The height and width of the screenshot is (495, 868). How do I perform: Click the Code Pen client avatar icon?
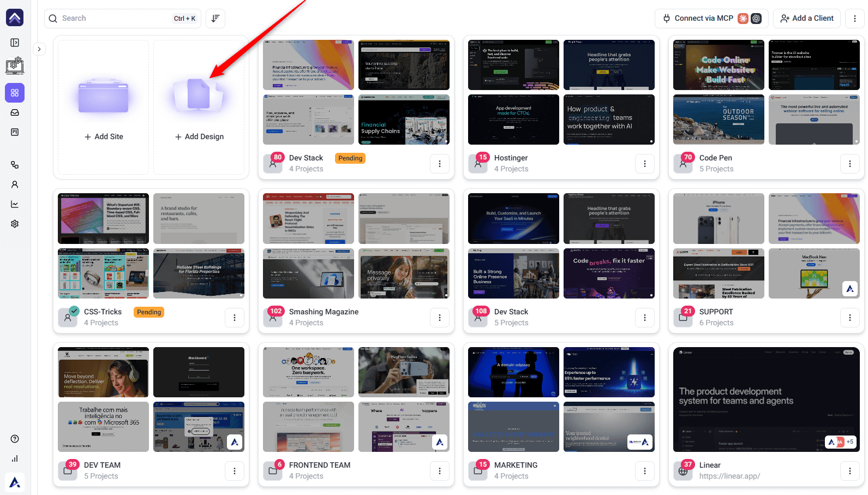(x=683, y=164)
